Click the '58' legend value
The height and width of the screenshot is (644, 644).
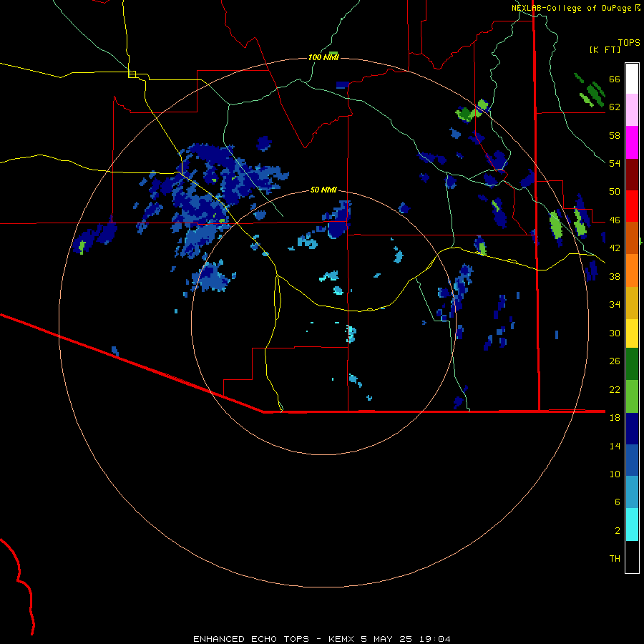tap(615, 135)
